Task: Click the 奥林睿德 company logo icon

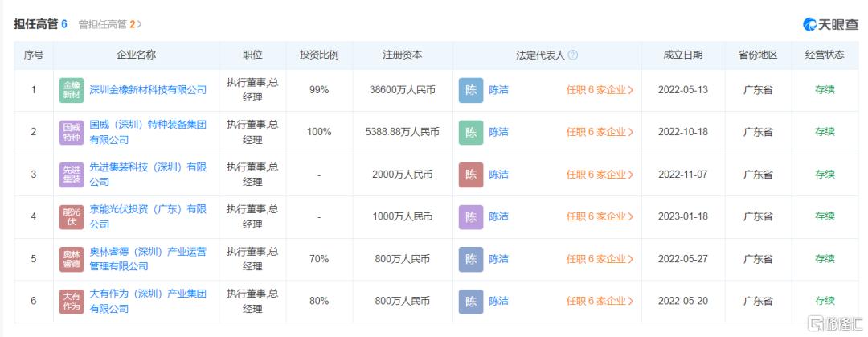Action: click(x=72, y=260)
